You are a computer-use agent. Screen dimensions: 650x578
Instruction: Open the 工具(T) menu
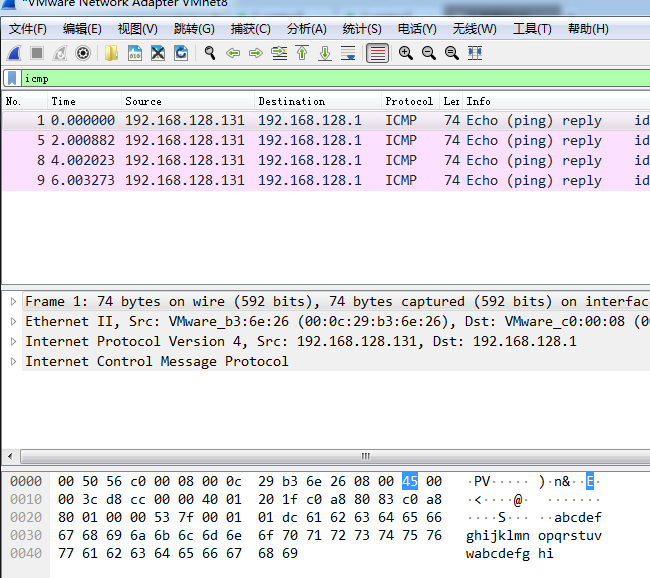point(532,29)
